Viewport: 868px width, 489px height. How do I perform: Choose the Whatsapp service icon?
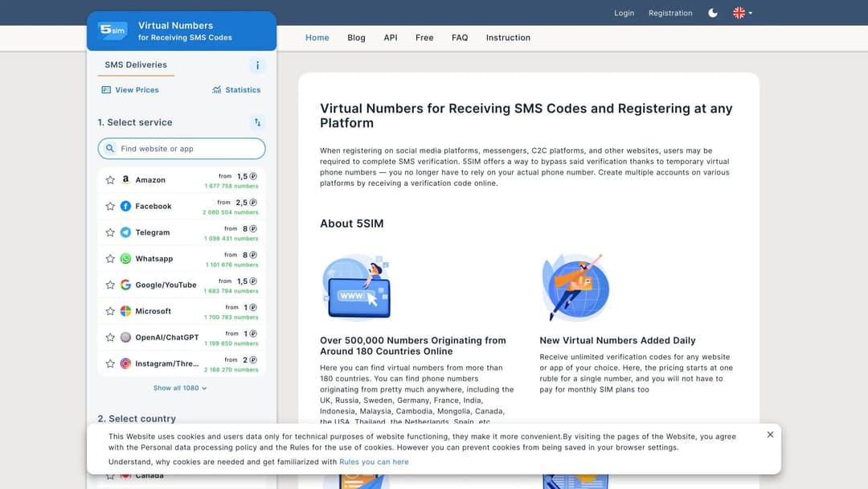[125, 259]
